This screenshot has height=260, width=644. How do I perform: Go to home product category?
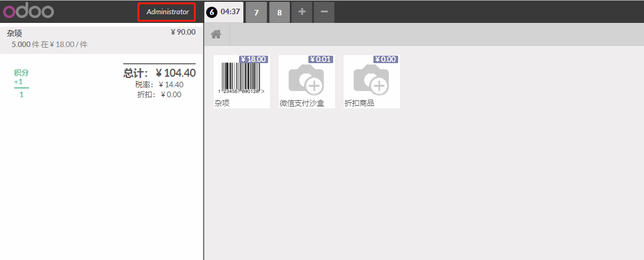(217, 35)
